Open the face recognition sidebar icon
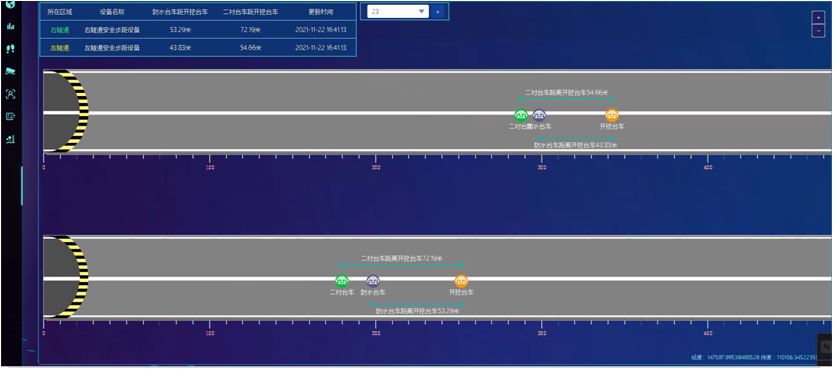The width and height of the screenshot is (839, 369). [11, 94]
